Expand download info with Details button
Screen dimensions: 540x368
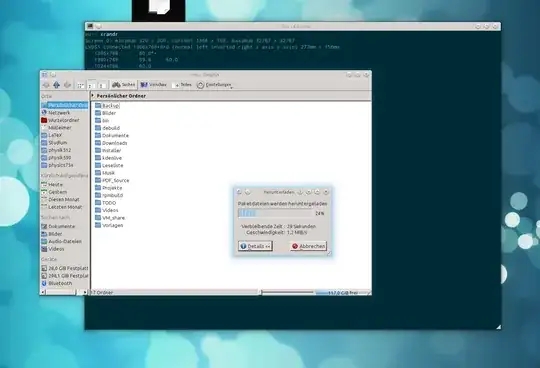pyautogui.click(x=255, y=246)
